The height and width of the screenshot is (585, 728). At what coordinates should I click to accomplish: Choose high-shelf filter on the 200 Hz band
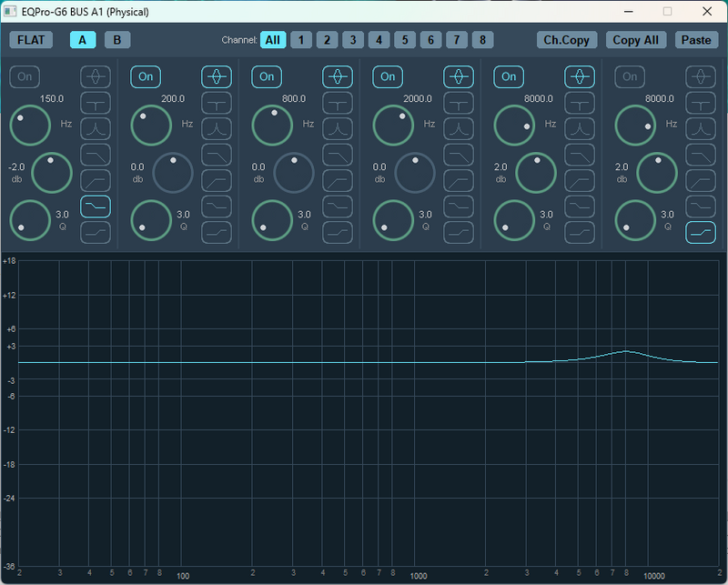click(x=217, y=233)
